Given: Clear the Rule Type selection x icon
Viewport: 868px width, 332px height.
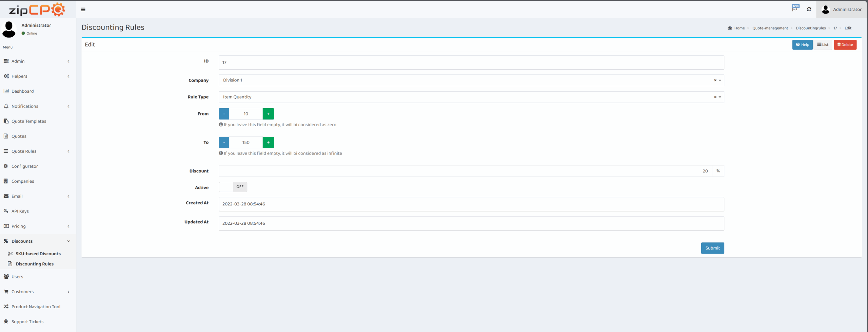Looking at the screenshot, I should tap(715, 97).
